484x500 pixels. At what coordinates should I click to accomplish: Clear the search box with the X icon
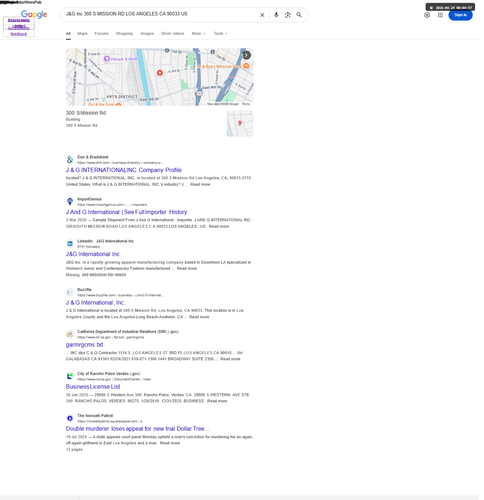(262, 15)
